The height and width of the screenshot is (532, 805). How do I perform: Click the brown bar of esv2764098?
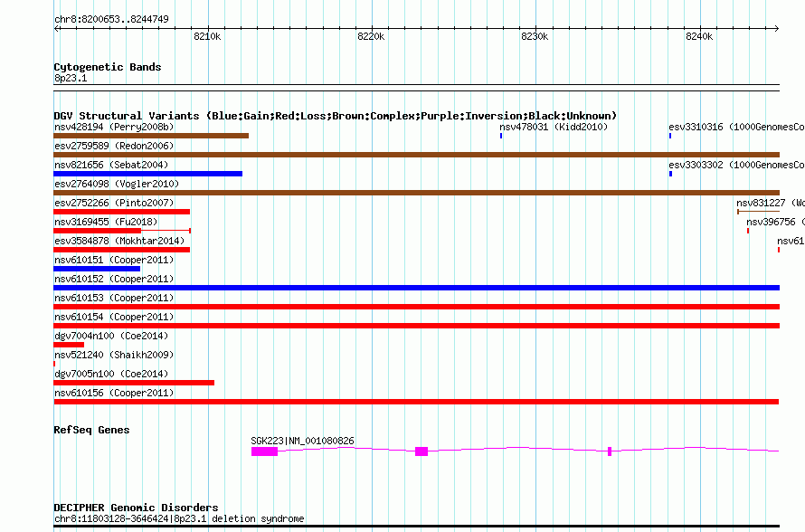(416, 193)
